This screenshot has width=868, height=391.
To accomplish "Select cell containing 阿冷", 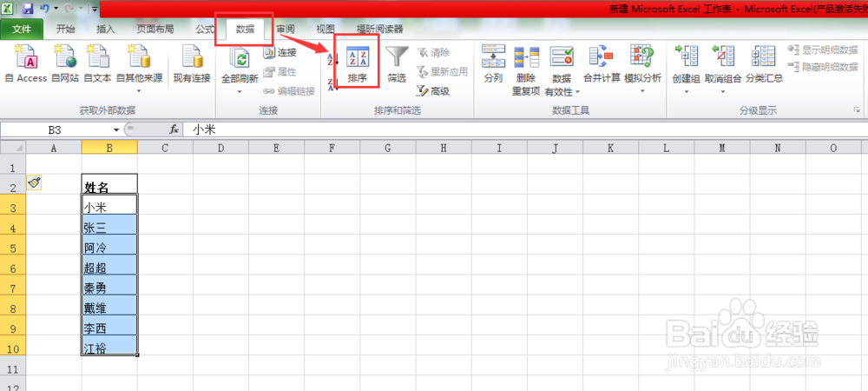I will tap(109, 244).
